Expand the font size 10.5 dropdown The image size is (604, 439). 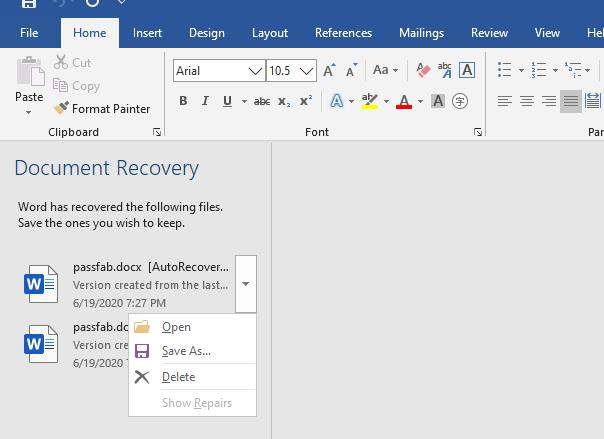307,71
